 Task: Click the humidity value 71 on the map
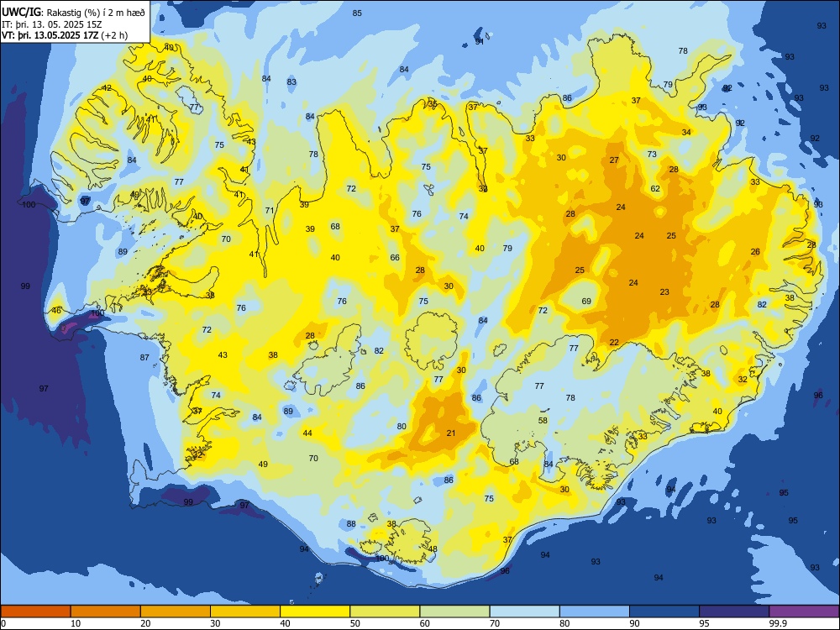[270, 211]
